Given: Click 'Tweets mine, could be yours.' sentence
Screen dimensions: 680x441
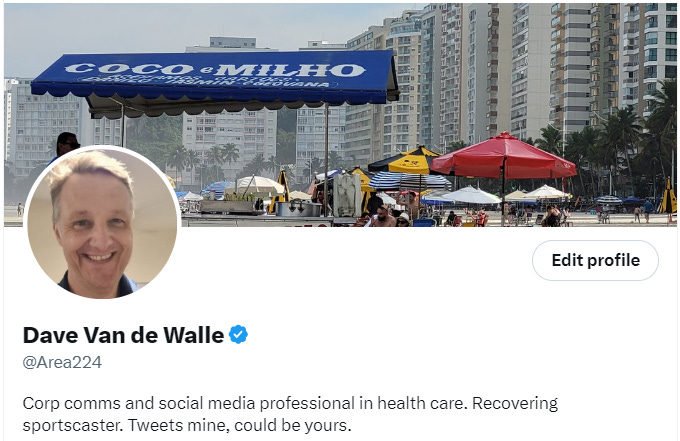Looking at the screenshot, I should (x=239, y=425).
